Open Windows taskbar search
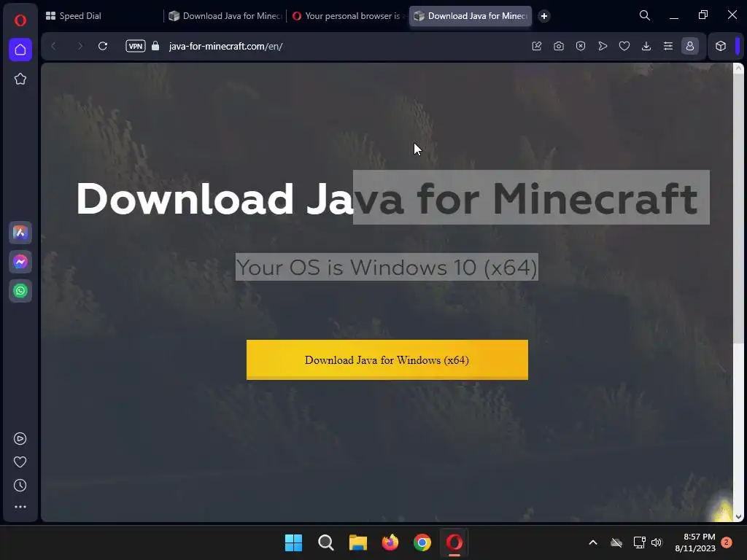This screenshot has width=747, height=560. point(326,542)
